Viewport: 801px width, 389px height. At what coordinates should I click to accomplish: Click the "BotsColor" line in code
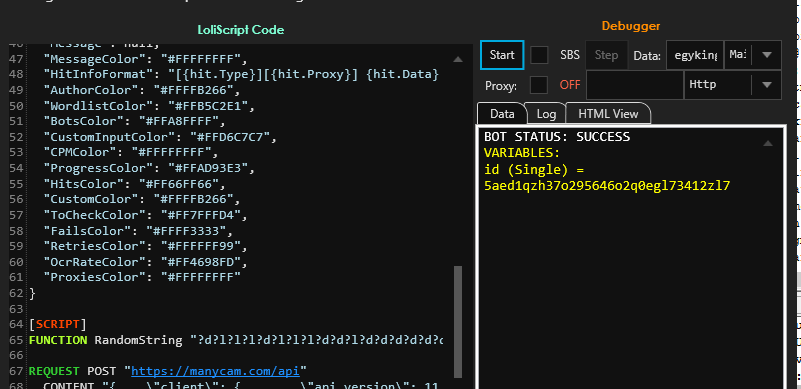134,121
